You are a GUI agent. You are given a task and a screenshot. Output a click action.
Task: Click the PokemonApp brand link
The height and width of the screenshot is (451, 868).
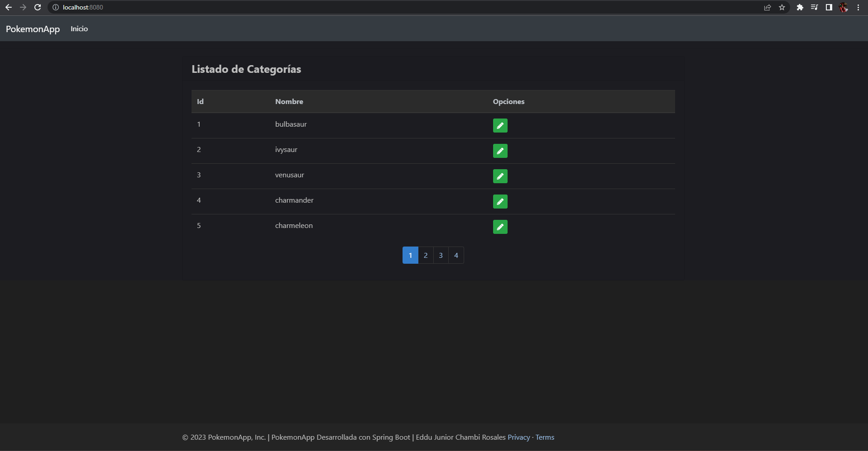33,29
